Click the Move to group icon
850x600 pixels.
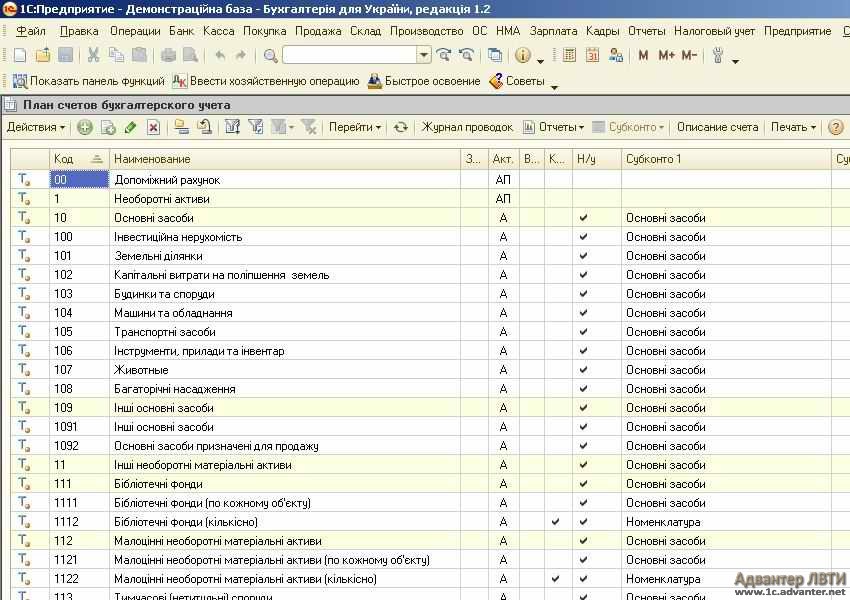[x=204, y=127]
